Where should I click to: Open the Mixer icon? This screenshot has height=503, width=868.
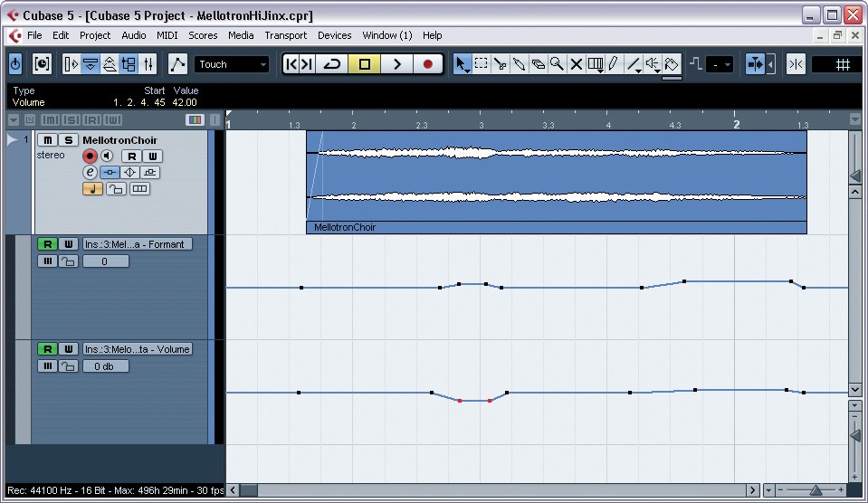pos(148,64)
